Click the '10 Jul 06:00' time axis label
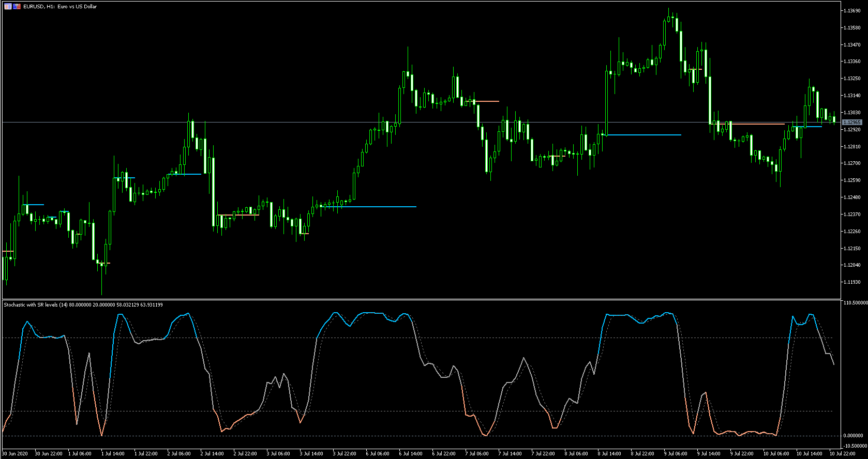This screenshot has width=868, height=459. point(776,454)
